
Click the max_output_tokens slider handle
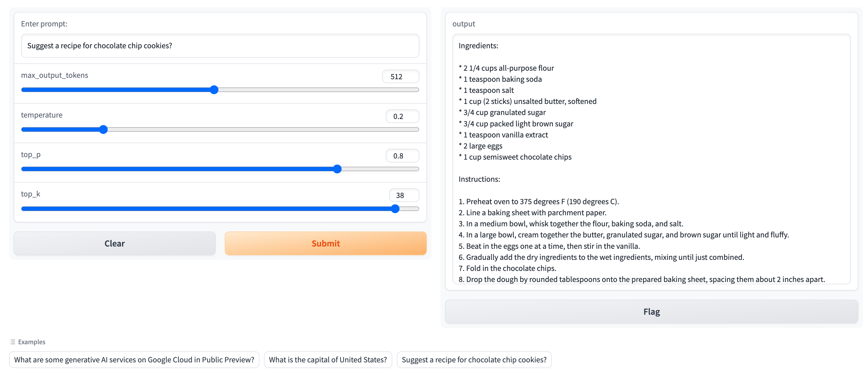point(214,90)
